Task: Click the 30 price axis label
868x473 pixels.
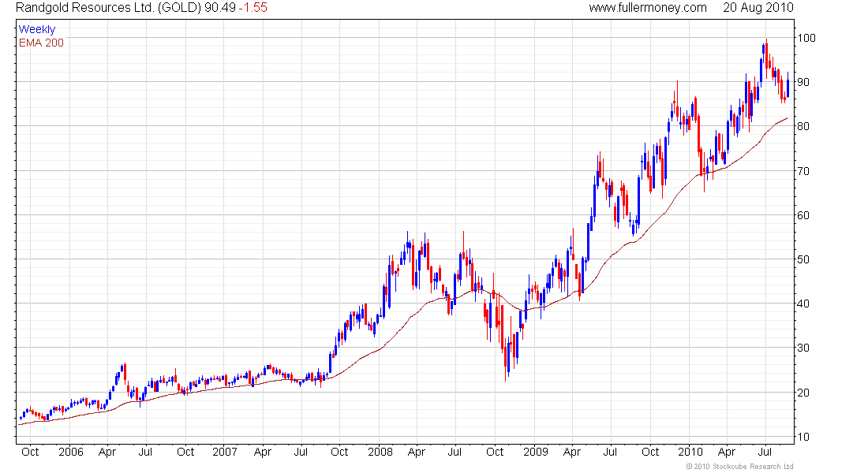Action: click(803, 348)
